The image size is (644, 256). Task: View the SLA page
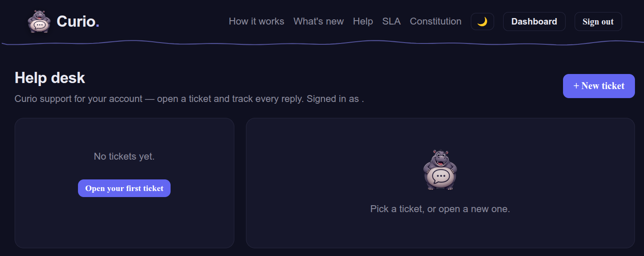391,22
